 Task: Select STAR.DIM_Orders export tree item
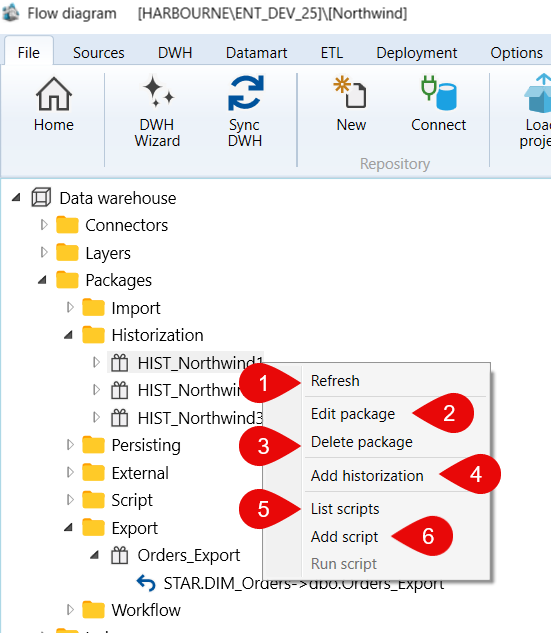[x=304, y=583]
